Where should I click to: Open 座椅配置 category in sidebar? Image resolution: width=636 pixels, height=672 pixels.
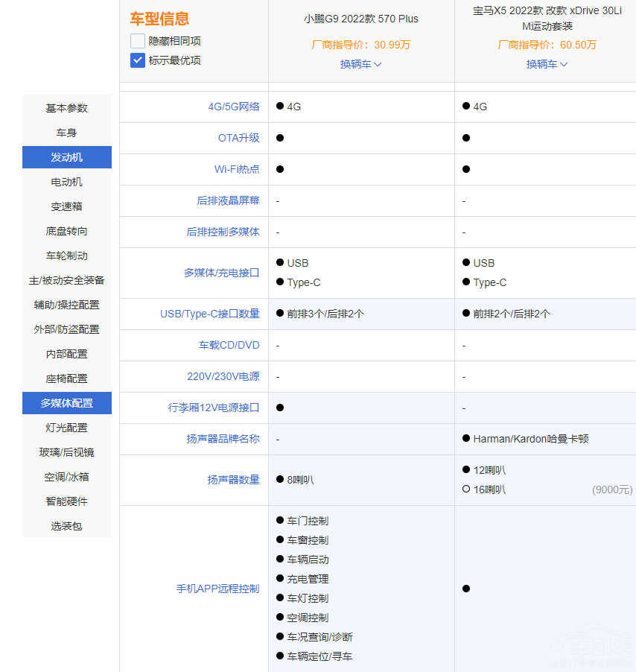pyautogui.click(x=67, y=378)
